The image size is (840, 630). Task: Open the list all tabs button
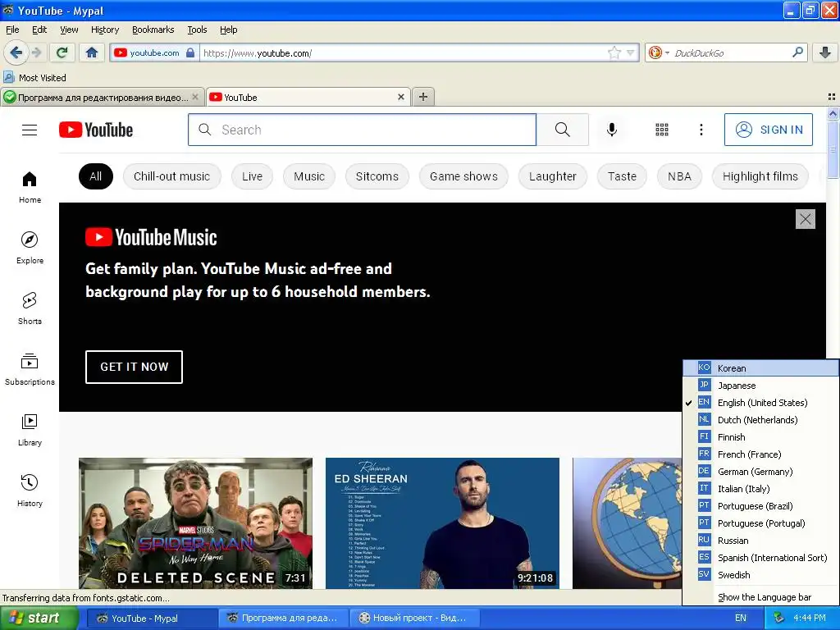(832, 97)
